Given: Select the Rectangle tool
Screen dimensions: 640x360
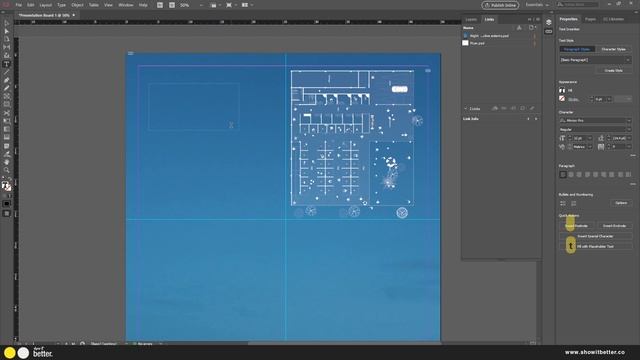Looking at the screenshot, I should pos(7,105).
